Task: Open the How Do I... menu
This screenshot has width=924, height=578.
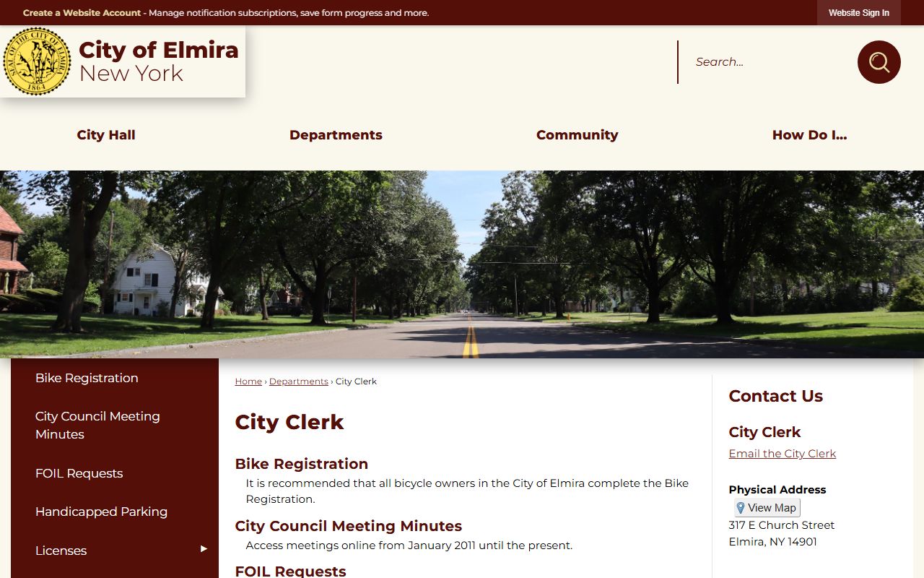Action: [x=809, y=135]
